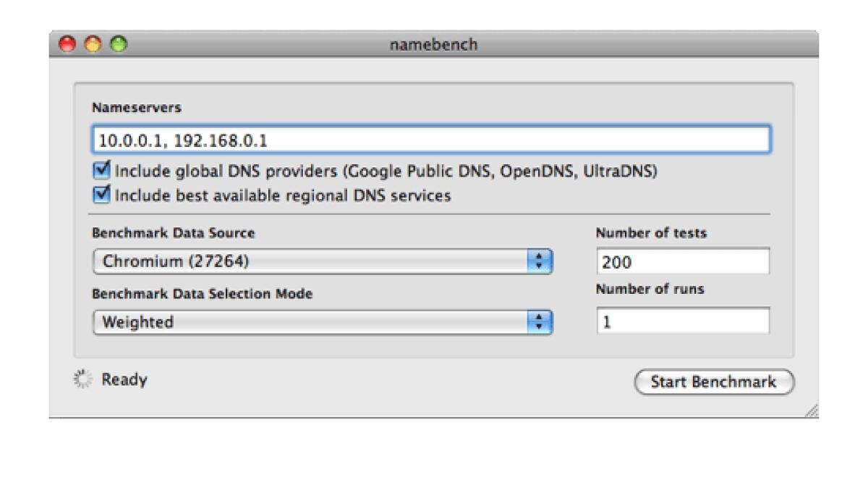Zoom the namebench window with green button
Viewport: 868px width, 485px height.
[x=118, y=44]
